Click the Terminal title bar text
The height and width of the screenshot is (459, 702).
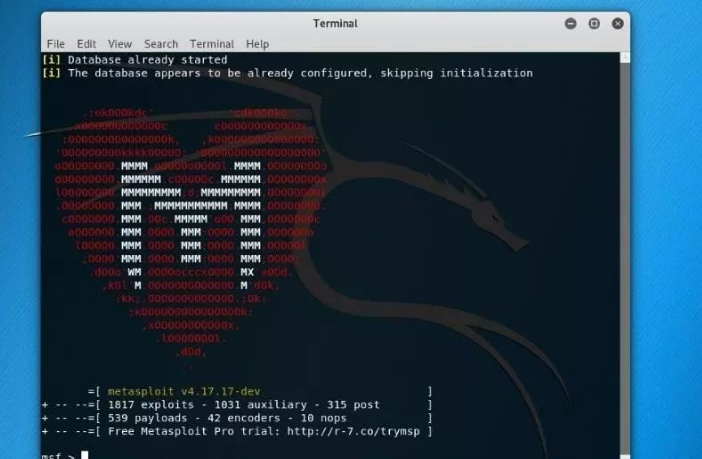[335, 23]
